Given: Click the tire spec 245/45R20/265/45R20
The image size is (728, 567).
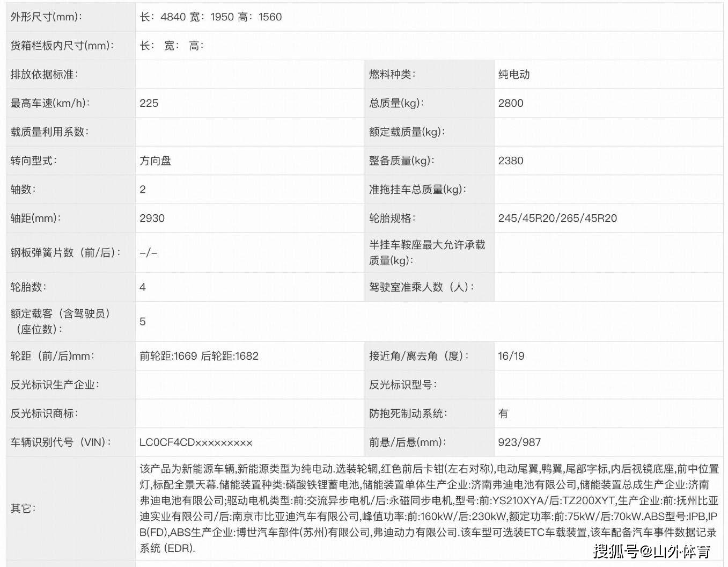Looking at the screenshot, I should pyautogui.click(x=557, y=218).
